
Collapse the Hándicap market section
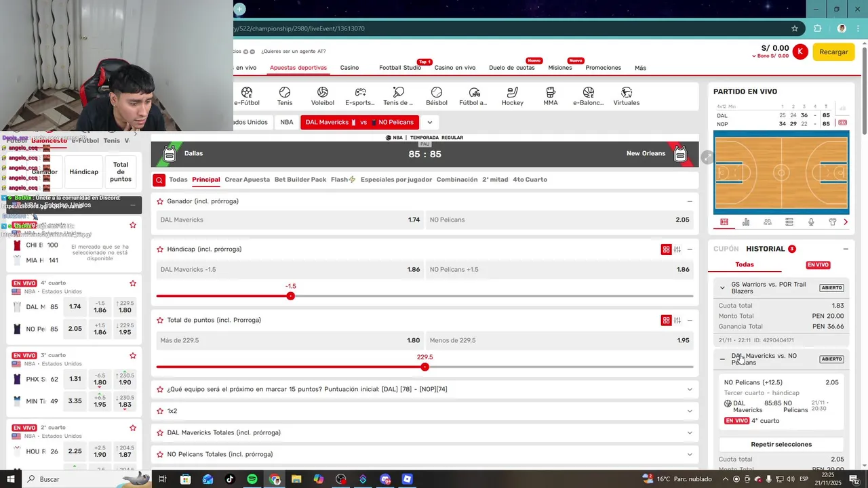pos(690,249)
